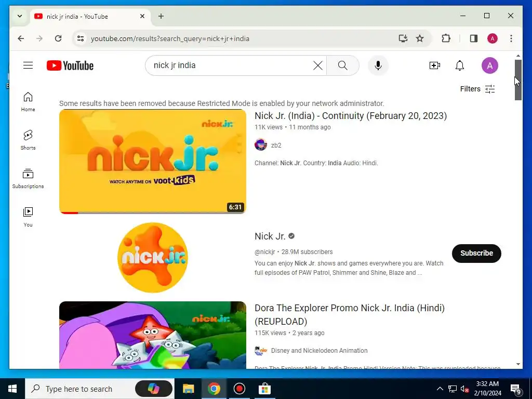Bookmark this page with the star icon
This screenshot has width=532, height=399.
420,38
